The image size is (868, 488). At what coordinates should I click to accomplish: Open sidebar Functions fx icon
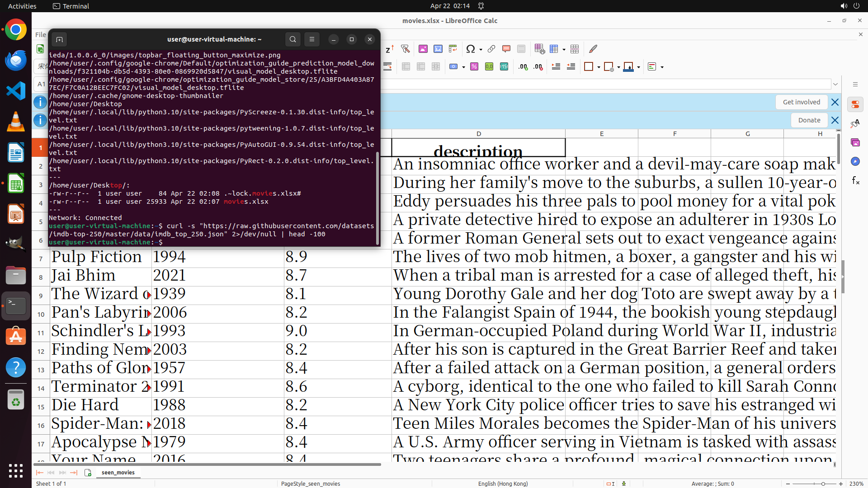[855, 181]
